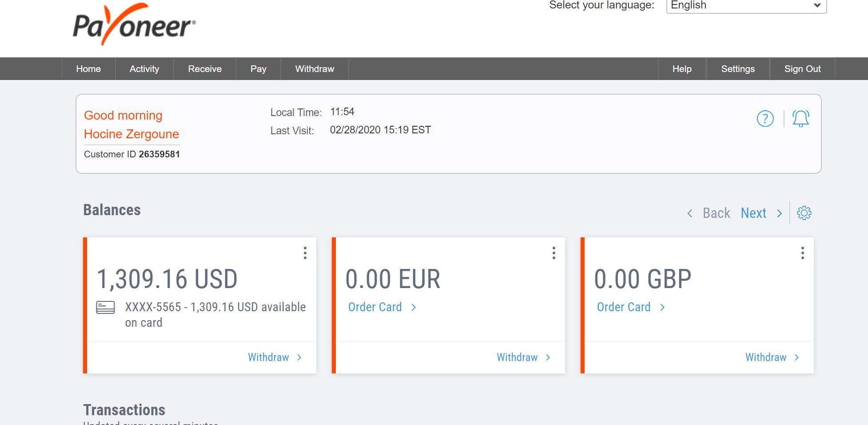
Task: Order Card for the EUR balance
Action: click(375, 307)
